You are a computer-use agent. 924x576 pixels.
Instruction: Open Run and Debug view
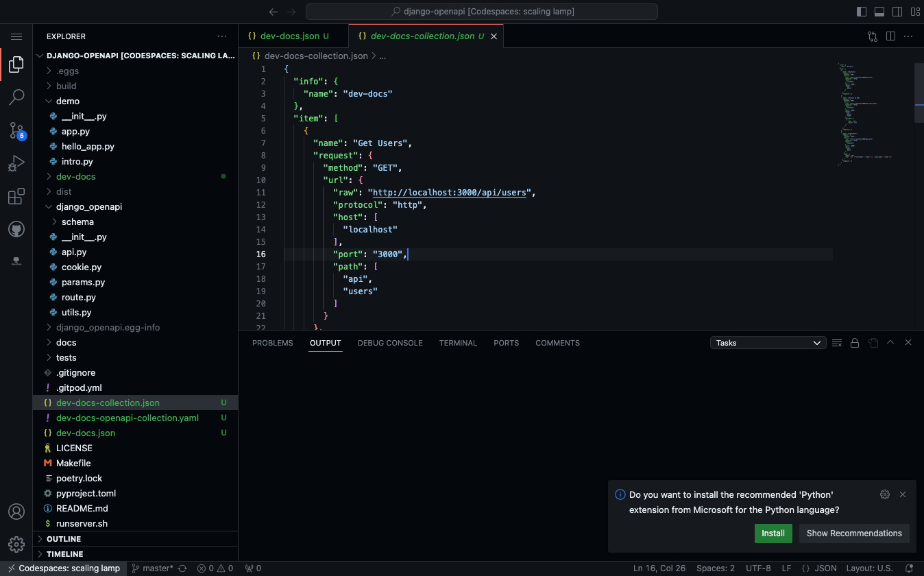tap(16, 163)
